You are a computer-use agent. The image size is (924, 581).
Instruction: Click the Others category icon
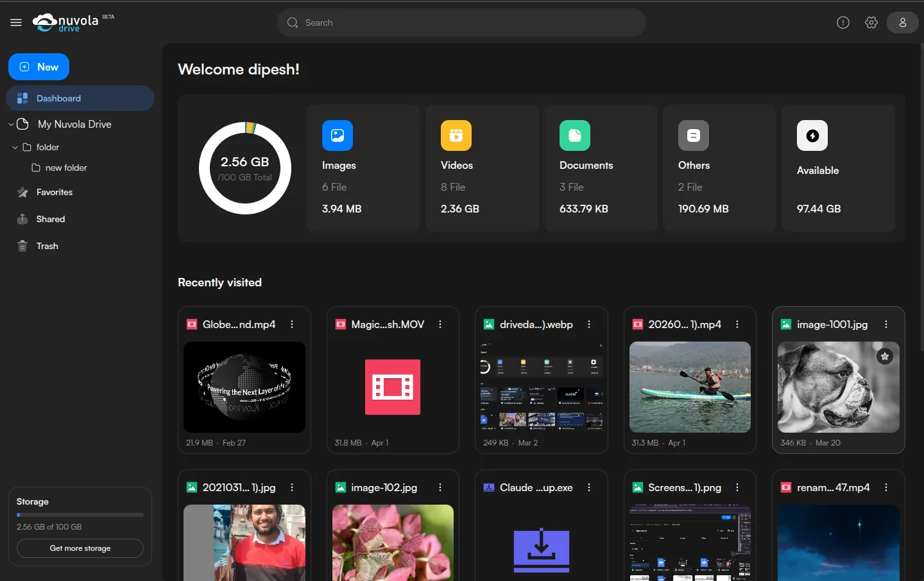(x=694, y=135)
